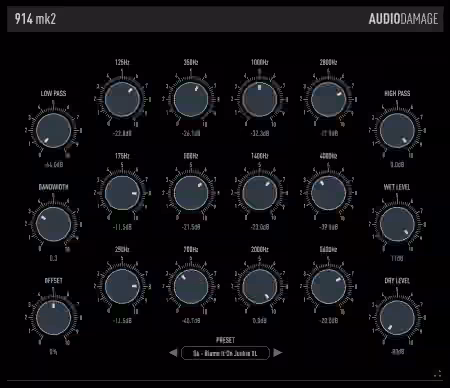Image resolution: width=450 pixels, height=388 pixels.
Task: Click the dB readout below the 175Hz knob
Action: click(122, 227)
